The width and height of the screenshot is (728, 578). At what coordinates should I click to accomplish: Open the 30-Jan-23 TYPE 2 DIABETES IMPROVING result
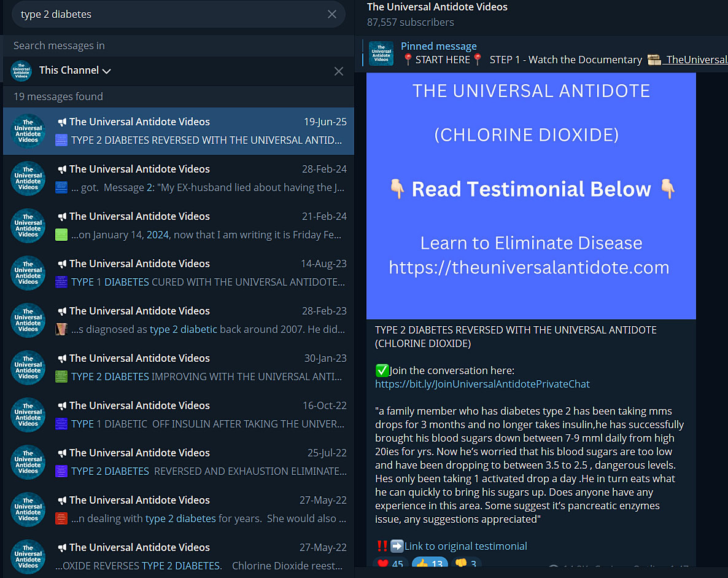point(178,367)
